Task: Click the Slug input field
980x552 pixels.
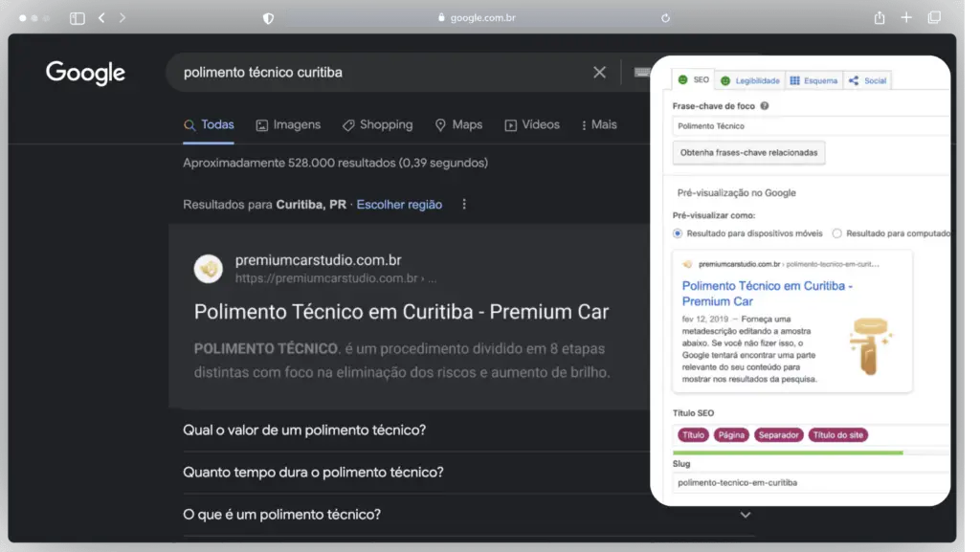Action: click(809, 483)
